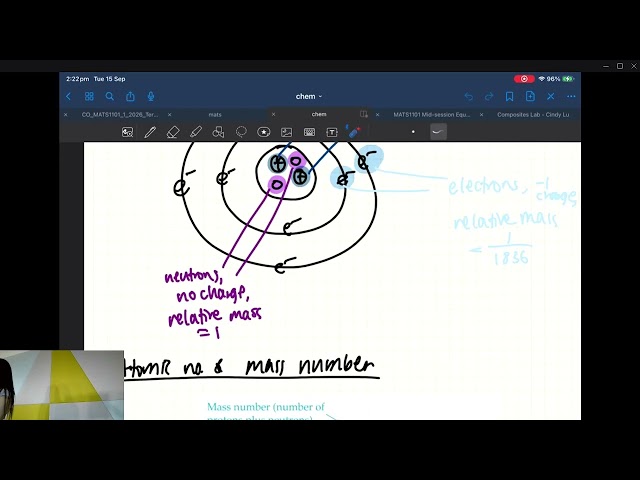
Task: Exit editing mode with the X icon
Action: [551, 96]
